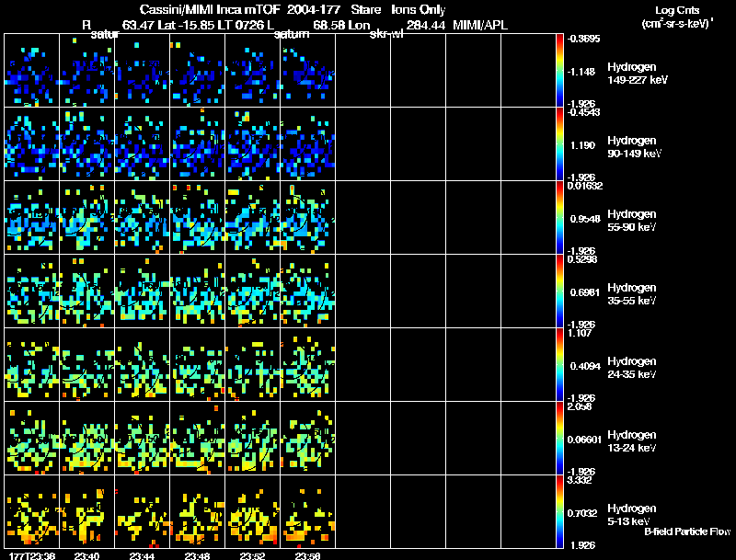
Task: Pick the 5-13 keV panel at 23:36
Action: click(x=32, y=512)
